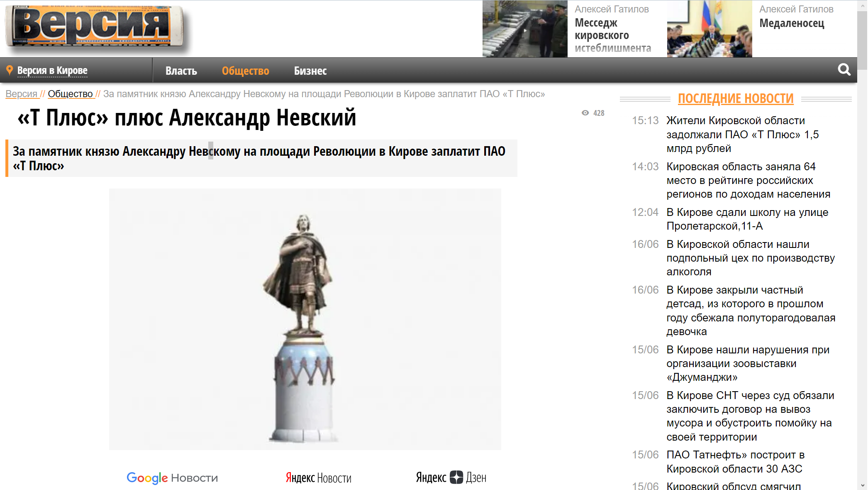Viewport: 868px width, 490px height.
Task: Click the Alexander Nevsky monument image
Action: (x=305, y=319)
